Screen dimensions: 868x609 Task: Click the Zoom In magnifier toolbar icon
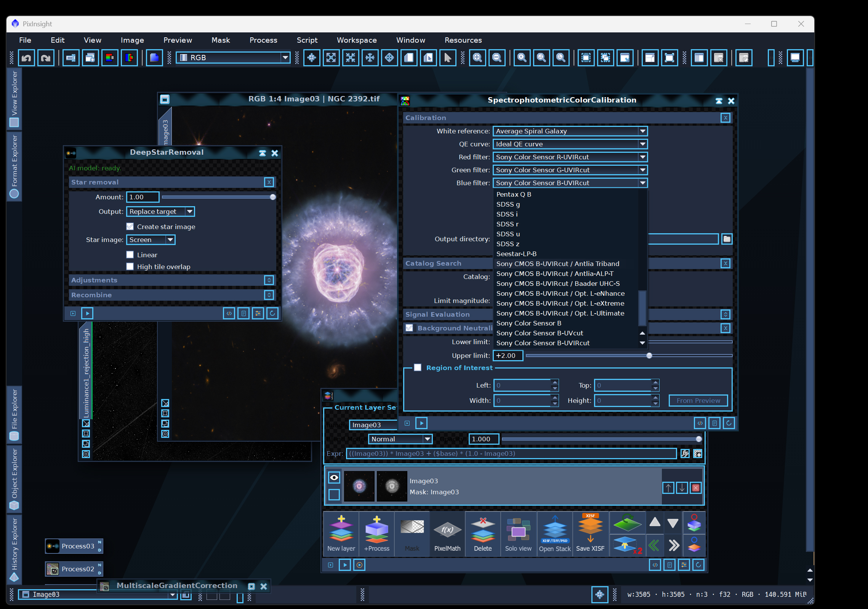(477, 58)
